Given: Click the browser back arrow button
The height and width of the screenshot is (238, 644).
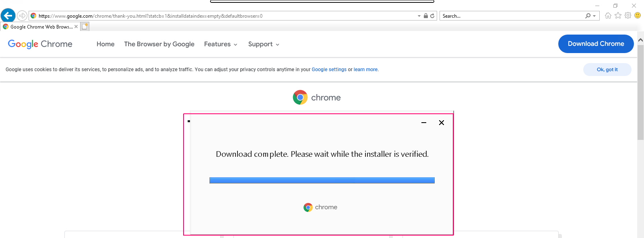Looking at the screenshot, I should pos(8,16).
